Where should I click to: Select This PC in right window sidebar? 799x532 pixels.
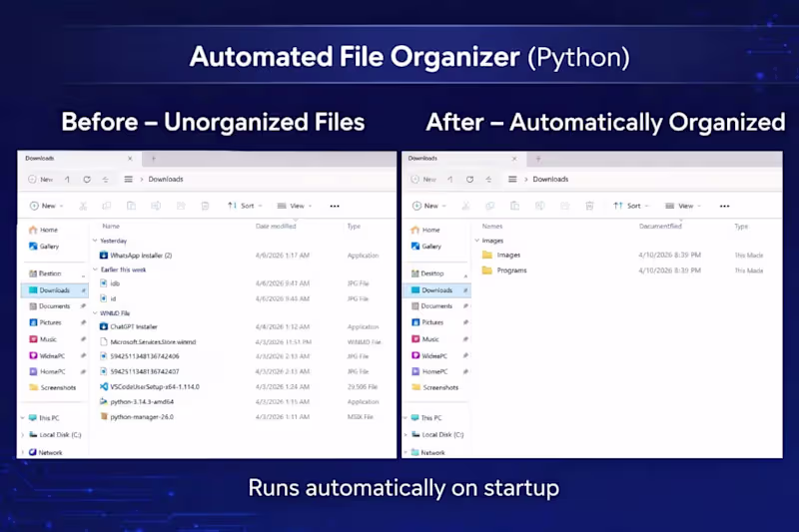click(x=426, y=418)
